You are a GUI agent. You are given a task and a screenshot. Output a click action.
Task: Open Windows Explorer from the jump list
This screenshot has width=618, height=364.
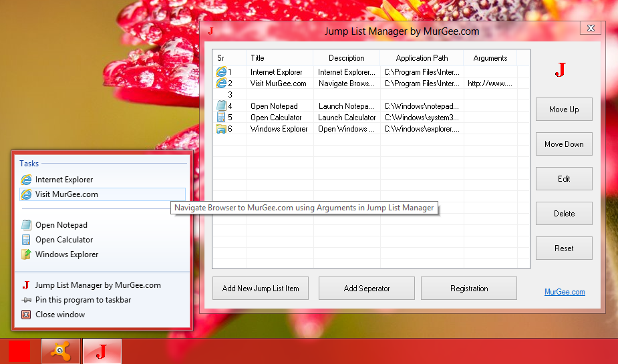point(102,254)
